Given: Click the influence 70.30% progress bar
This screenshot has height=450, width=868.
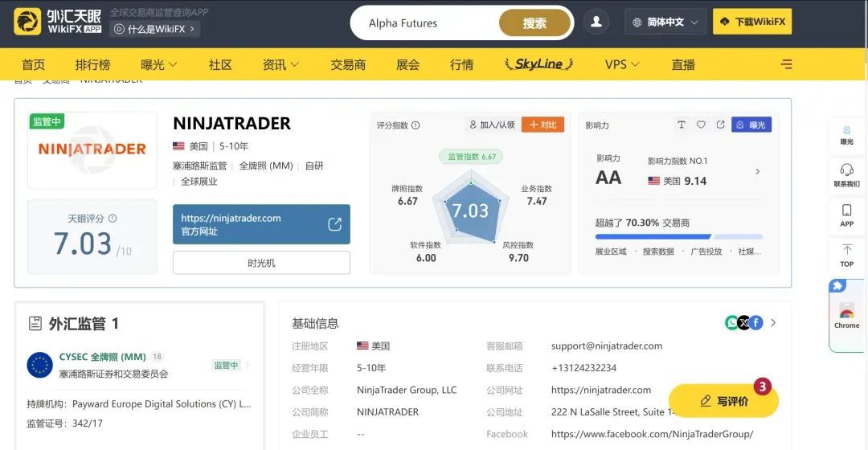Looking at the screenshot, I should pyautogui.click(x=678, y=236).
